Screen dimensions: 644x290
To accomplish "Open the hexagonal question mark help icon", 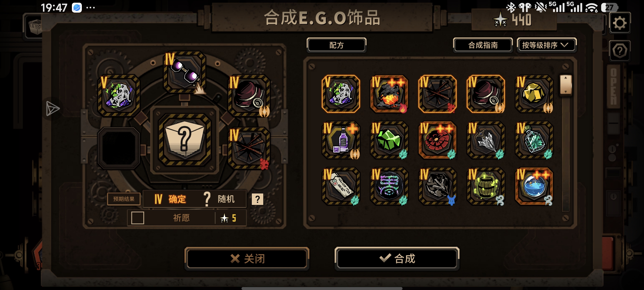I will (x=620, y=50).
